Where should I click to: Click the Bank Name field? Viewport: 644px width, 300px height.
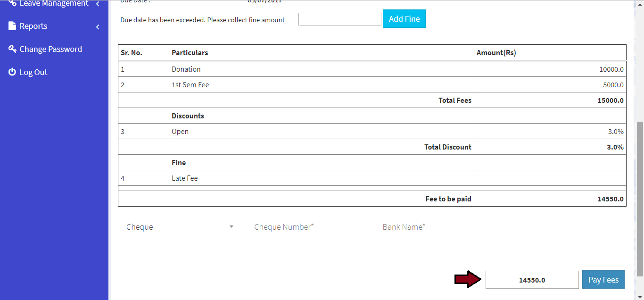pyautogui.click(x=436, y=227)
